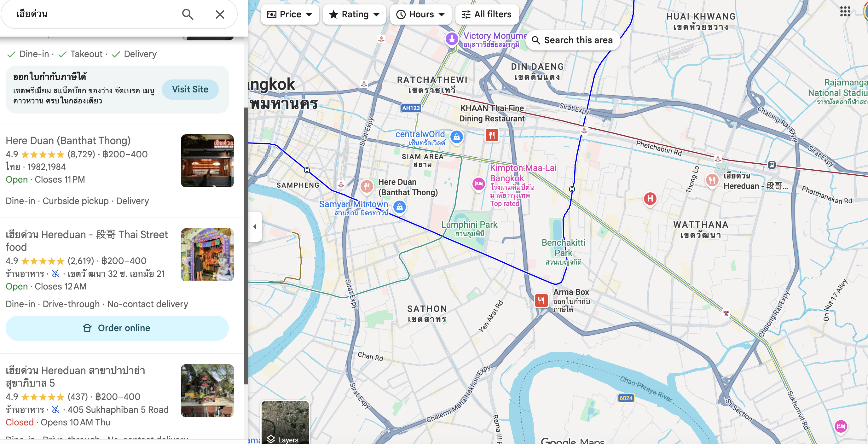This screenshot has width=868, height=444.
Task: Click the search magnifier icon
Action: (x=187, y=14)
